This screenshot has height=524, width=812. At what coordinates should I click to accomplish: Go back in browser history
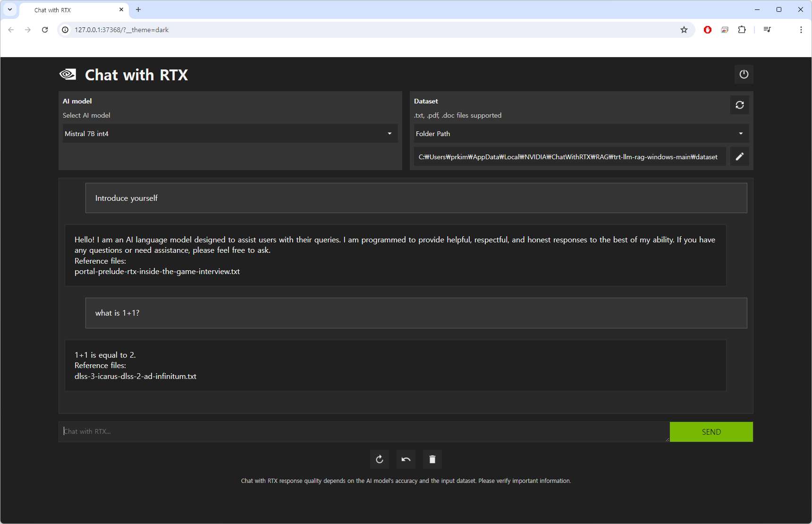tap(11, 30)
